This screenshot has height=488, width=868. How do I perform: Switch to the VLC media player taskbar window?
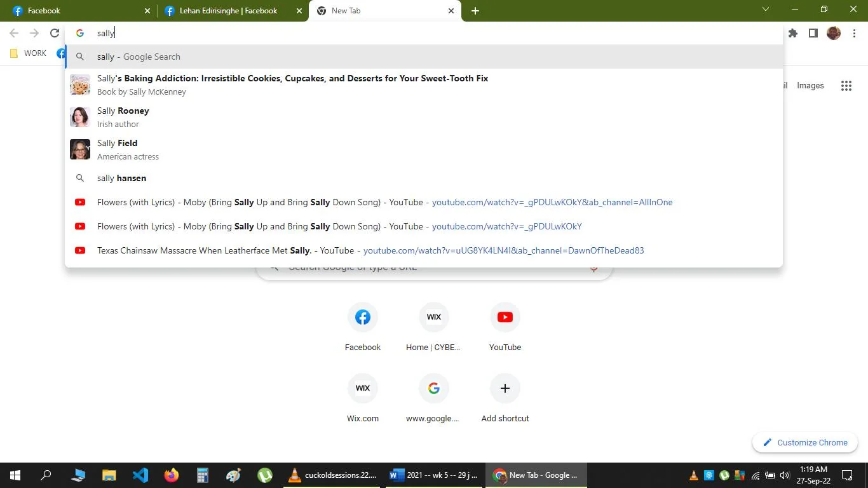tap(332, 475)
